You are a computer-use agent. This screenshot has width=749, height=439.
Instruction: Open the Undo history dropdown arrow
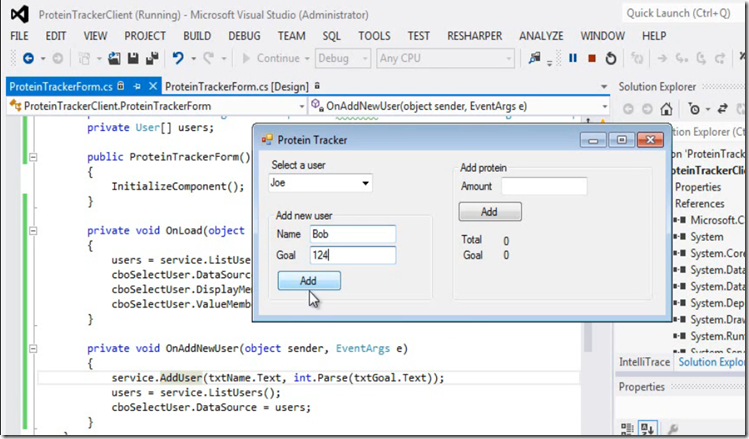coord(193,59)
